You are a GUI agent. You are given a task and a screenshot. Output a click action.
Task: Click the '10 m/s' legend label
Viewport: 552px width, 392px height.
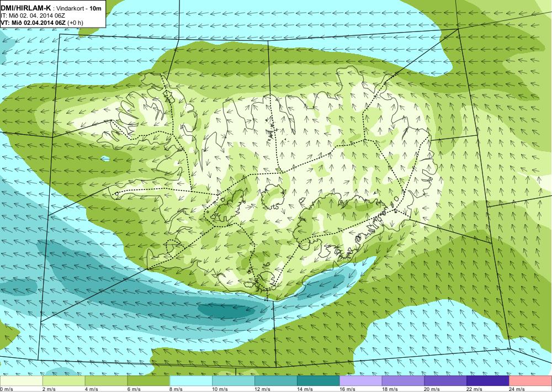tap(220, 389)
